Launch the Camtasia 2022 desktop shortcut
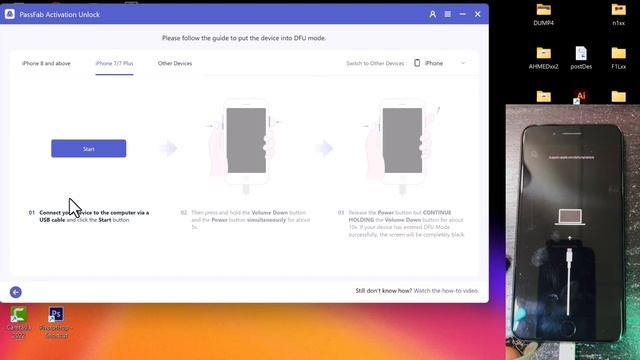 [18, 323]
